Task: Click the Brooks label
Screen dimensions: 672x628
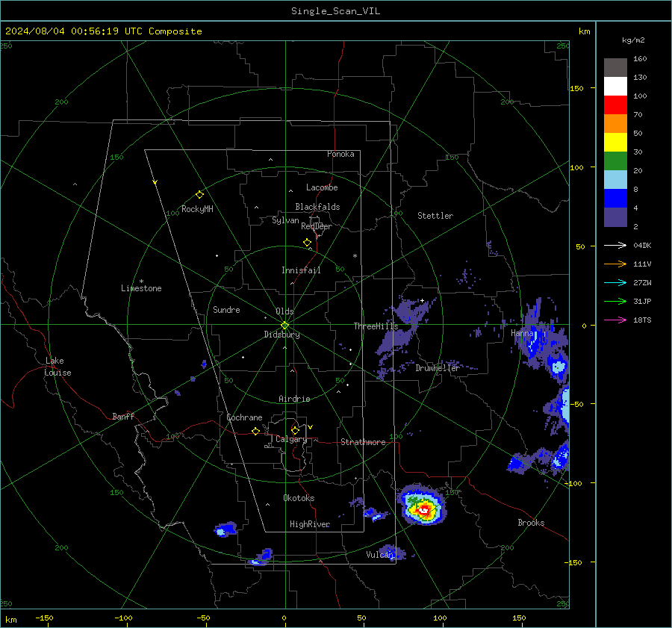Action: 531,523
